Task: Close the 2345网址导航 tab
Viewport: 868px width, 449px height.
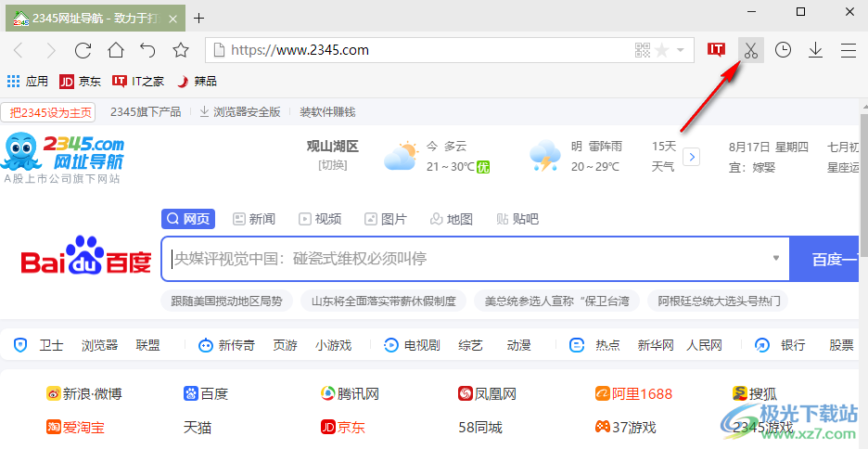Action: point(172,19)
